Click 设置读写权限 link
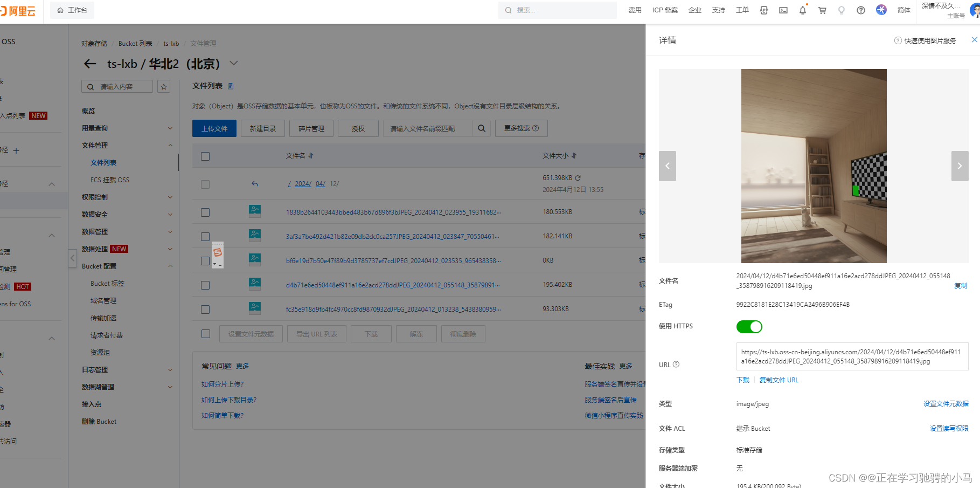Screen dimensions: 980x488 click(x=949, y=429)
